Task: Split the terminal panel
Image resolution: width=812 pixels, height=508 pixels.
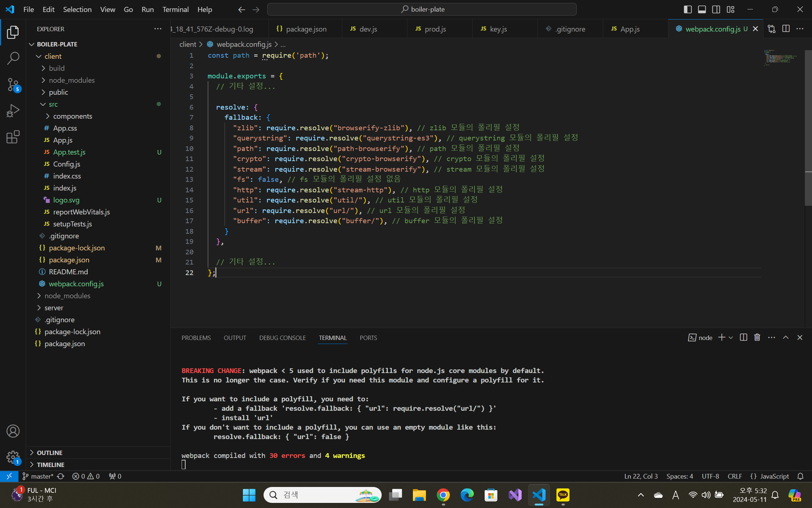Action: tap(743, 337)
